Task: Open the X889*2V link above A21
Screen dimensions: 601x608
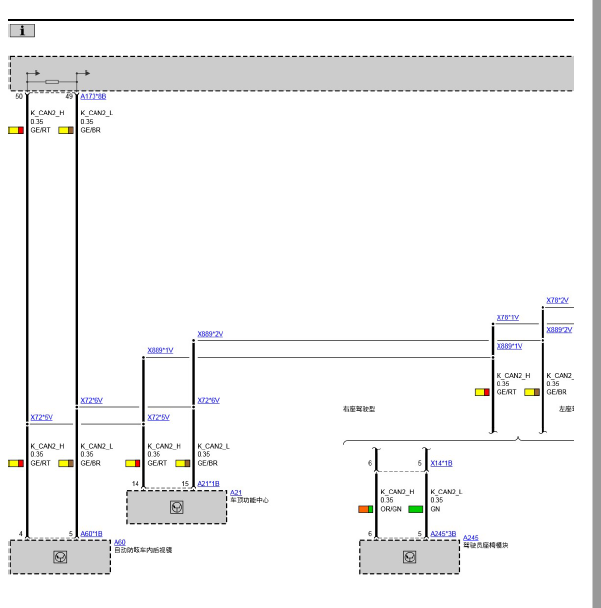Action: (210, 334)
